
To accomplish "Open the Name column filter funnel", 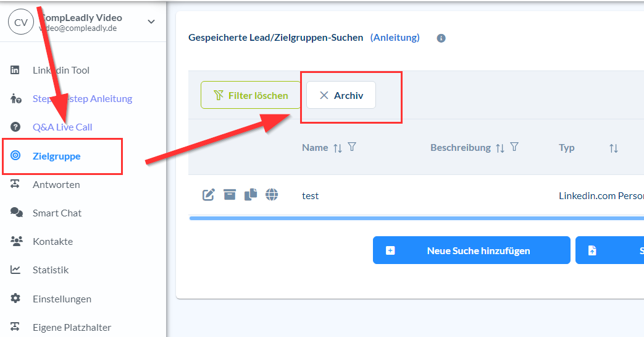I will (x=352, y=147).
